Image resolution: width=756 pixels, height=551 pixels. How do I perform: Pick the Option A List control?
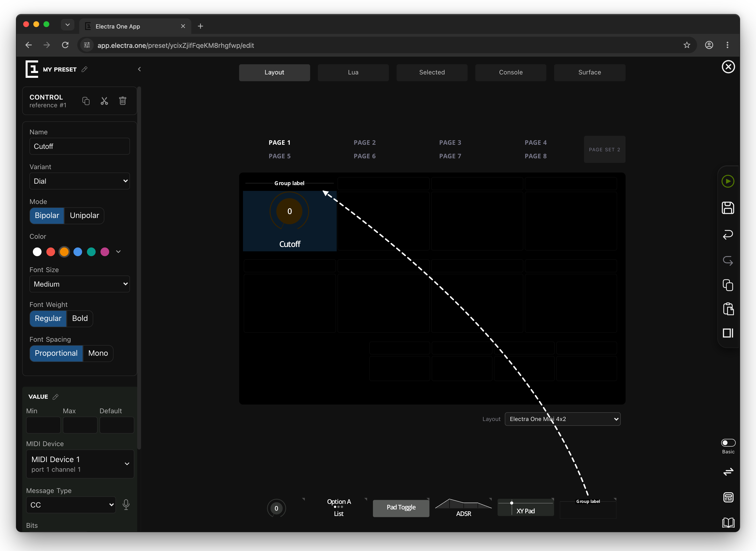point(339,508)
